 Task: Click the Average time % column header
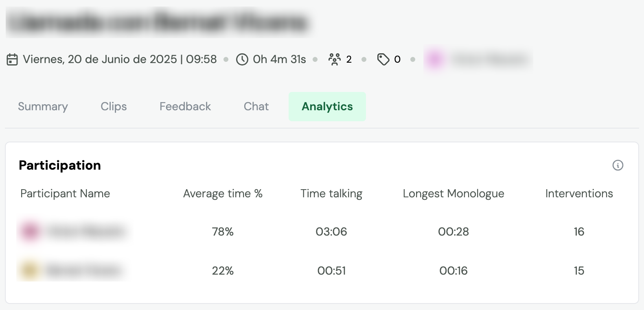coord(223,194)
